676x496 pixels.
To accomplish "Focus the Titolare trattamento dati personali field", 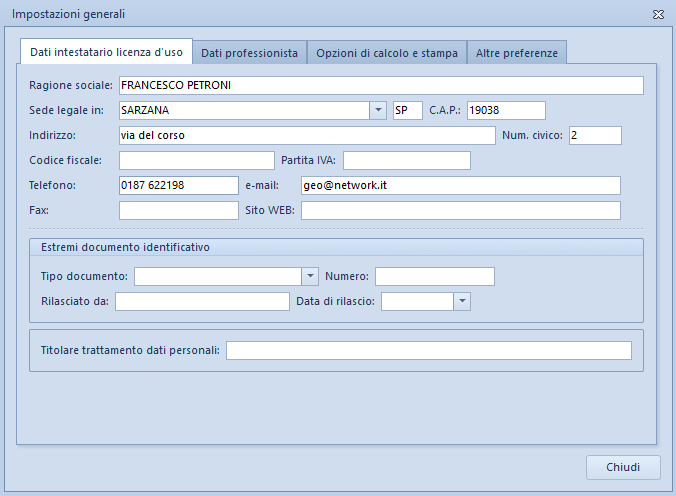I will 429,350.
